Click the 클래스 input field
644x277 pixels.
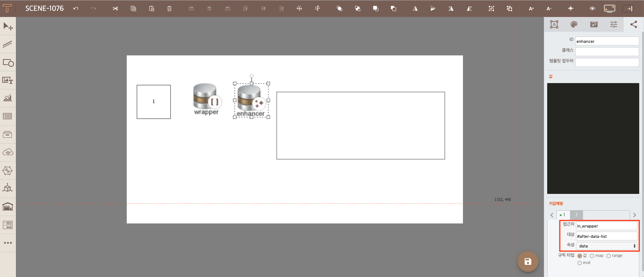coord(607,52)
